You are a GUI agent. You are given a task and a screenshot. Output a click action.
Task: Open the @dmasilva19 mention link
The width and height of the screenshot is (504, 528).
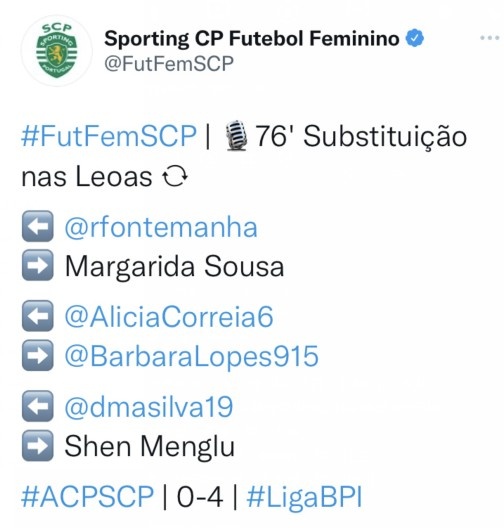pyautogui.click(x=148, y=407)
